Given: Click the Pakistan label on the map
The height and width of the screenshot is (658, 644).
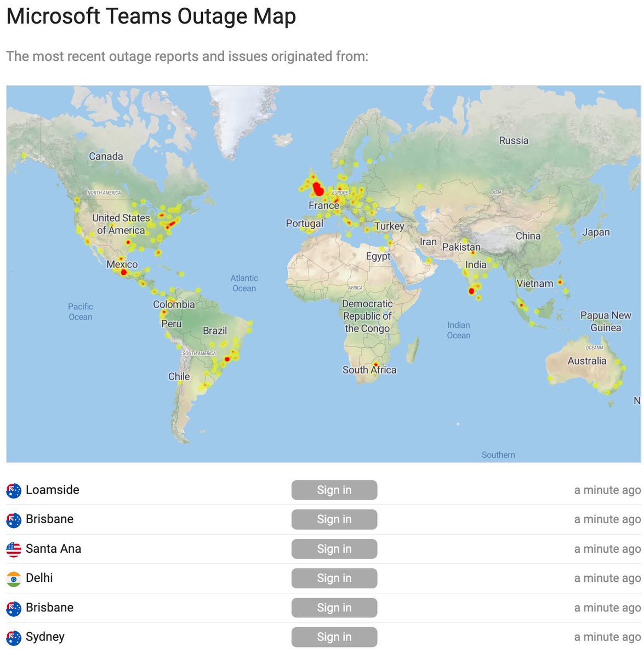Looking at the screenshot, I should [461, 247].
